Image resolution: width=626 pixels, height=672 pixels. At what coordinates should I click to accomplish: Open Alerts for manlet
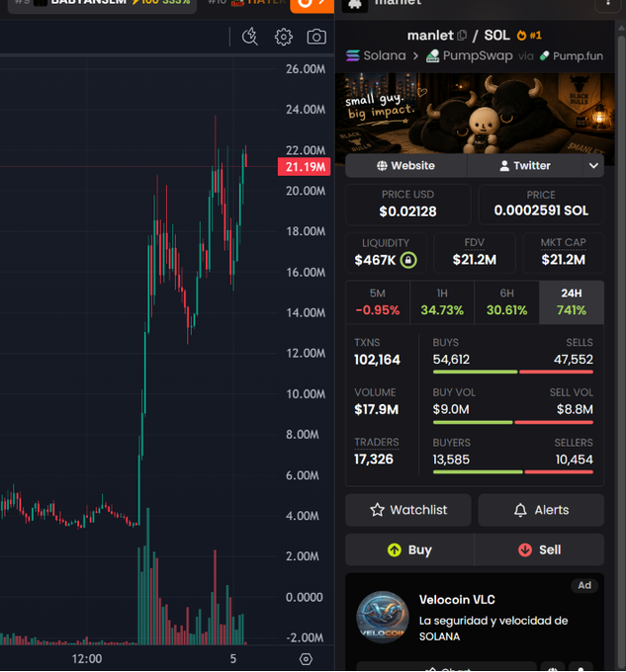[x=541, y=510]
